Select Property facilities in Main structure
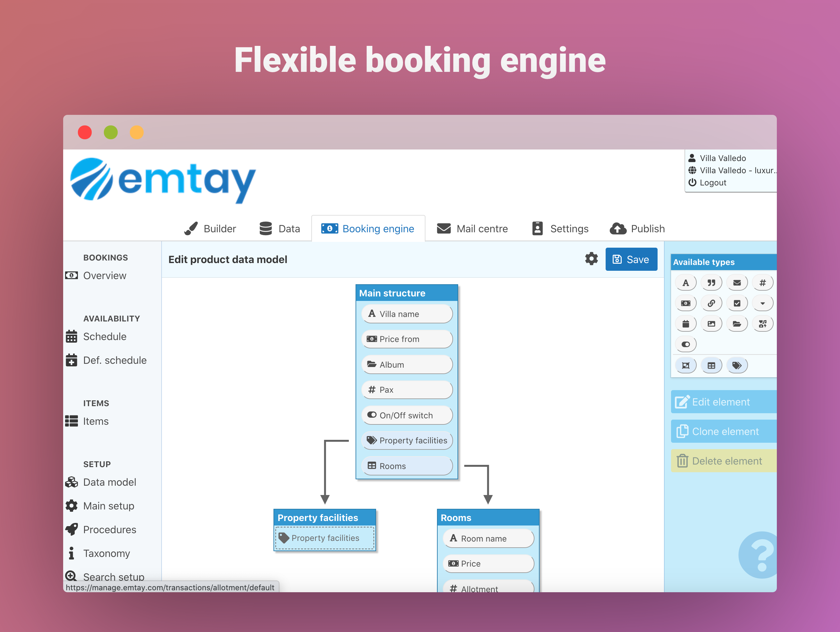Viewport: 840px width, 632px height. coord(407,440)
